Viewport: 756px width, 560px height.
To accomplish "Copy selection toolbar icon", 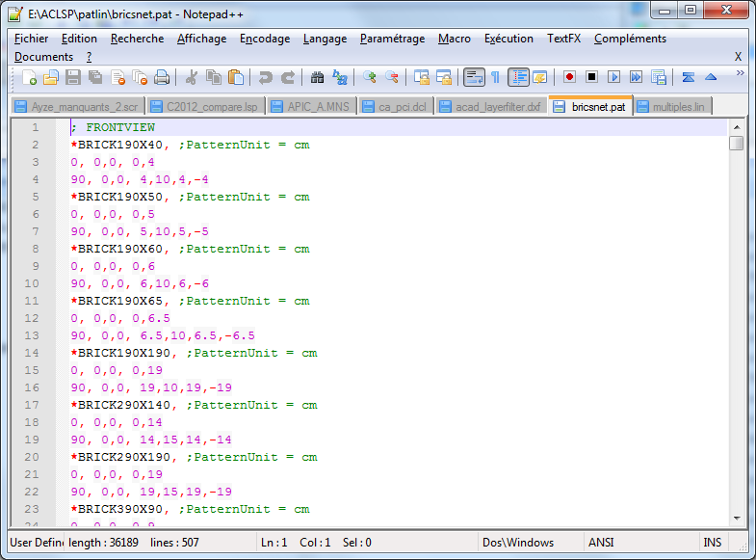I will (x=213, y=77).
